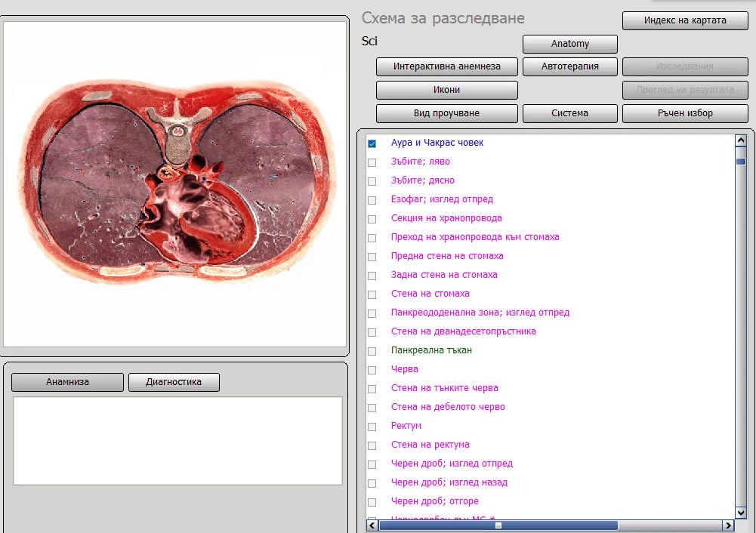Check the Ректум checkbox
Viewport: 756px width, 533px height.
(x=372, y=427)
